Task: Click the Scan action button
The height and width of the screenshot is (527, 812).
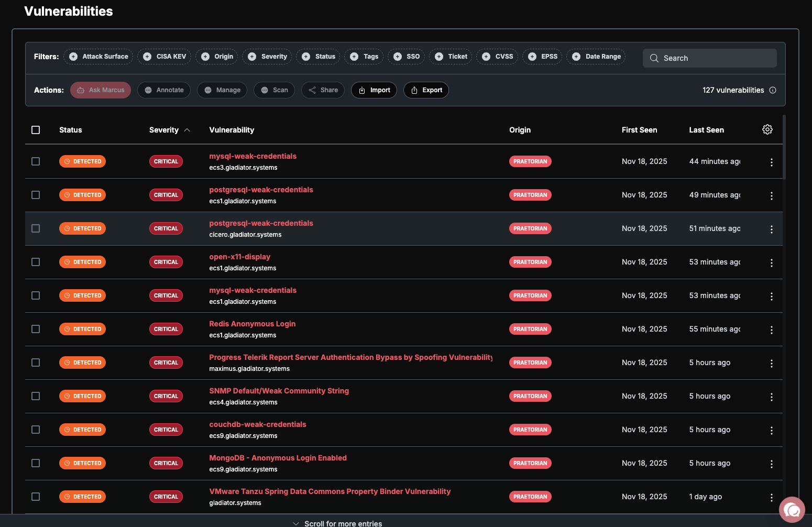Action: [274, 90]
